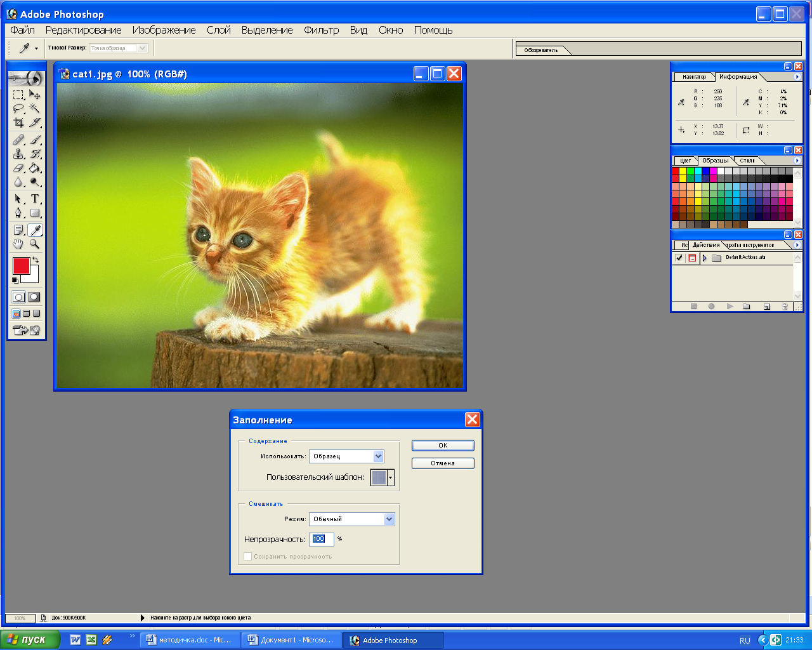Select the Clone Stamp tool

[18, 154]
